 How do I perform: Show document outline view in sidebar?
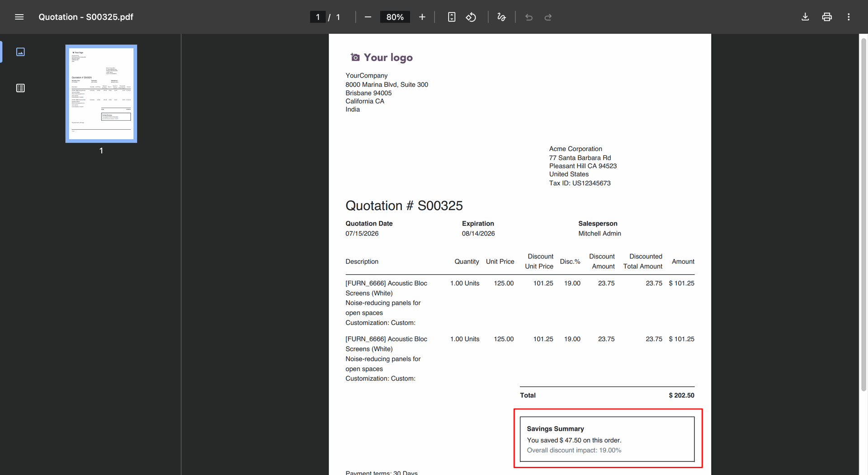[x=20, y=88]
